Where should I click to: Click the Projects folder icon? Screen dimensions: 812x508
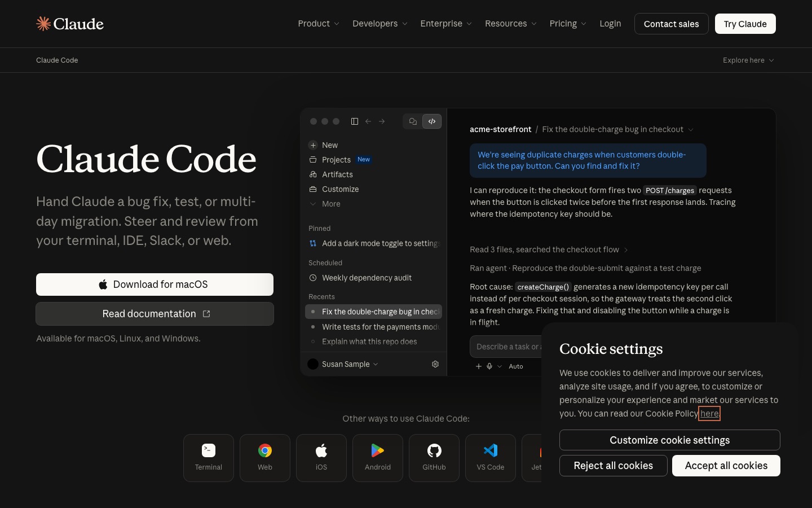click(313, 160)
